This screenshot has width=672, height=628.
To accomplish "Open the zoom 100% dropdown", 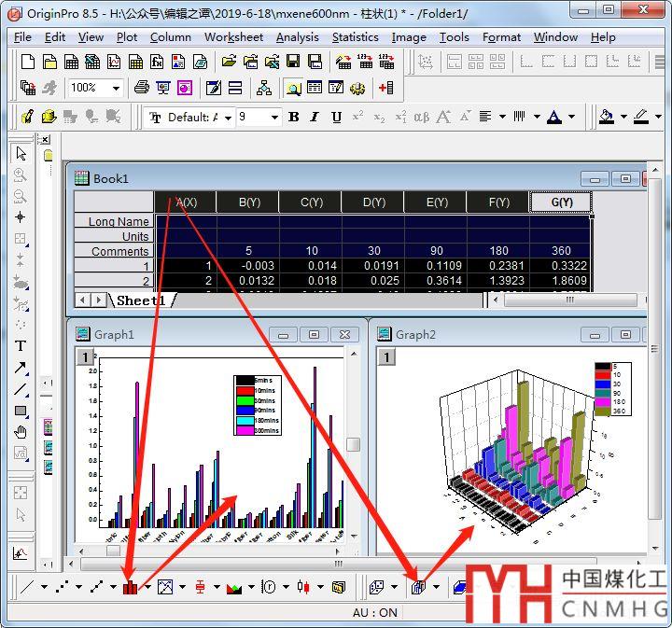I will click(117, 88).
